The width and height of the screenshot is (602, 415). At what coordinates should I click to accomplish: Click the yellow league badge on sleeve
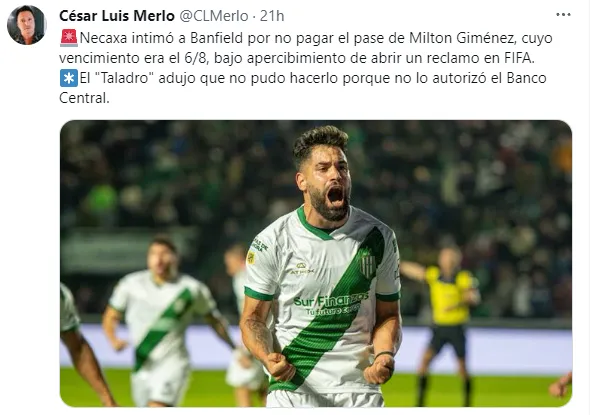click(251, 258)
